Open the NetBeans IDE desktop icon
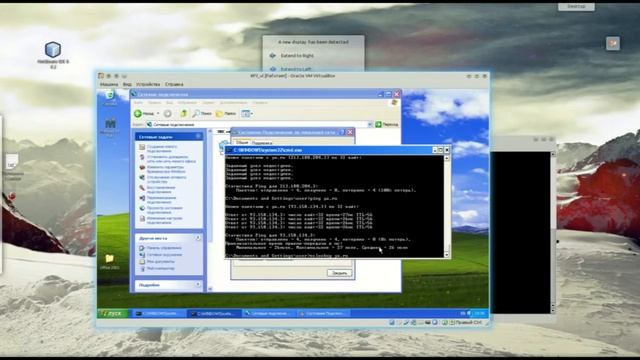This screenshot has width=640, height=360. pyautogui.click(x=53, y=54)
